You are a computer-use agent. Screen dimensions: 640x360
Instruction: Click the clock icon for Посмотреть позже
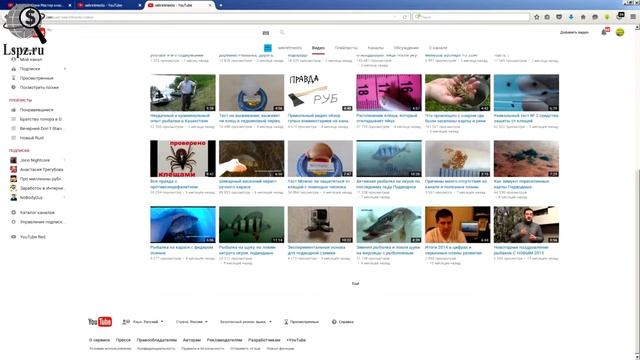pos(13,87)
